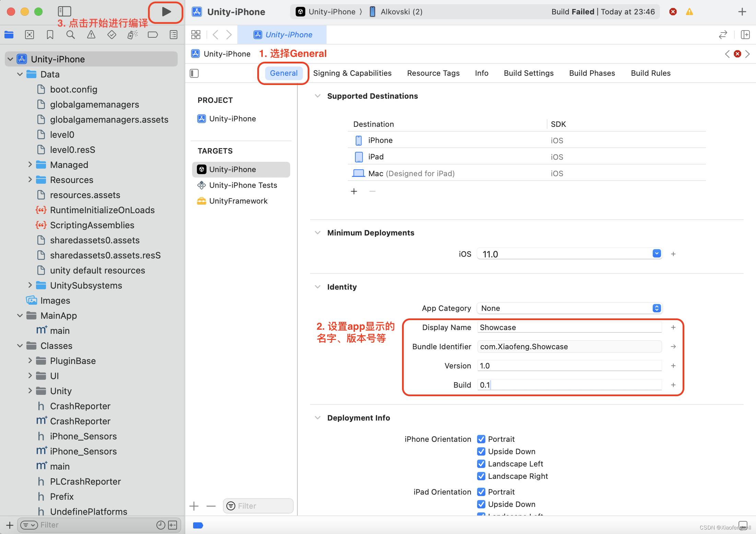Click the Display Name text field
Image resolution: width=756 pixels, height=534 pixels.
pos(569,327)
